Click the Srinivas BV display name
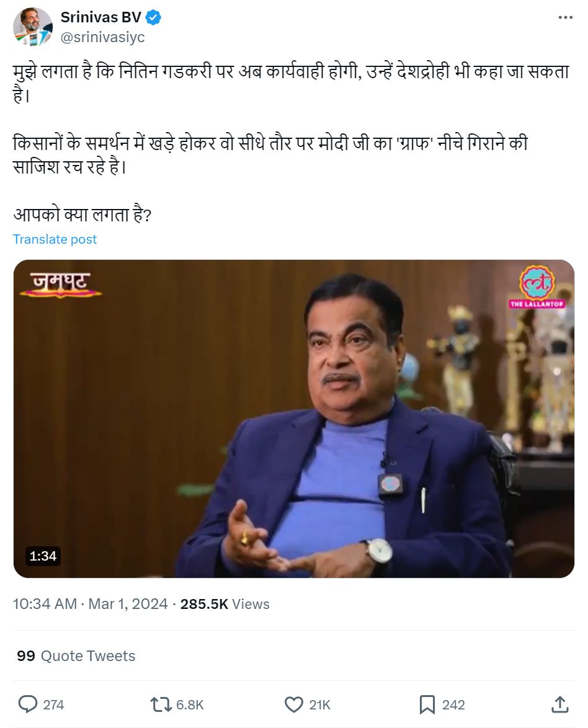Screen dimensions: 588x728 (x=100, y=17)
